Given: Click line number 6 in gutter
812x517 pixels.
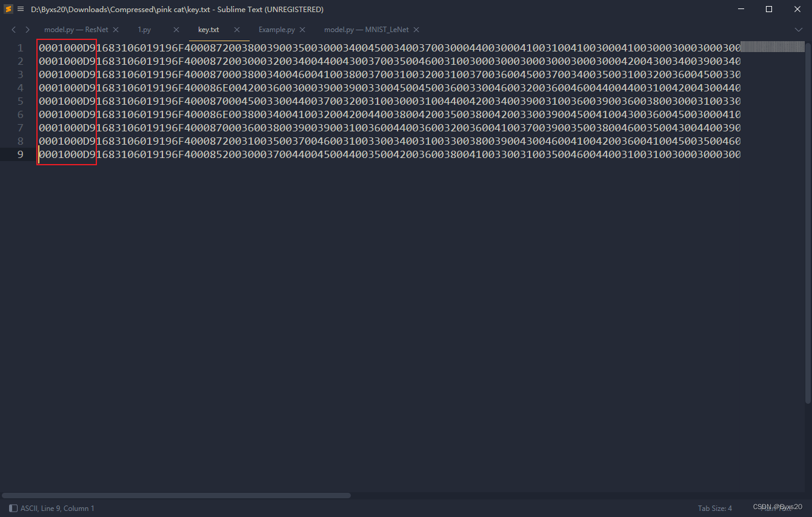Looking at the screenshot, I should 20,115.
